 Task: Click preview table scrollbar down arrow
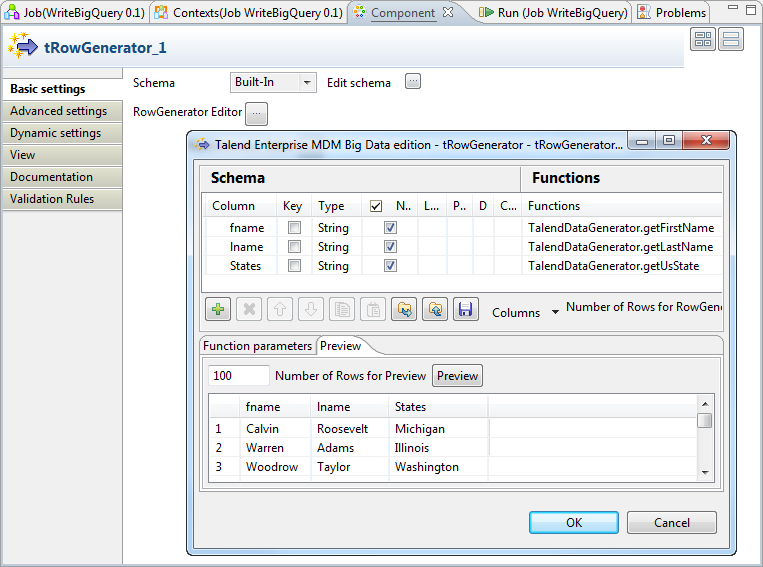pos(705,473)
